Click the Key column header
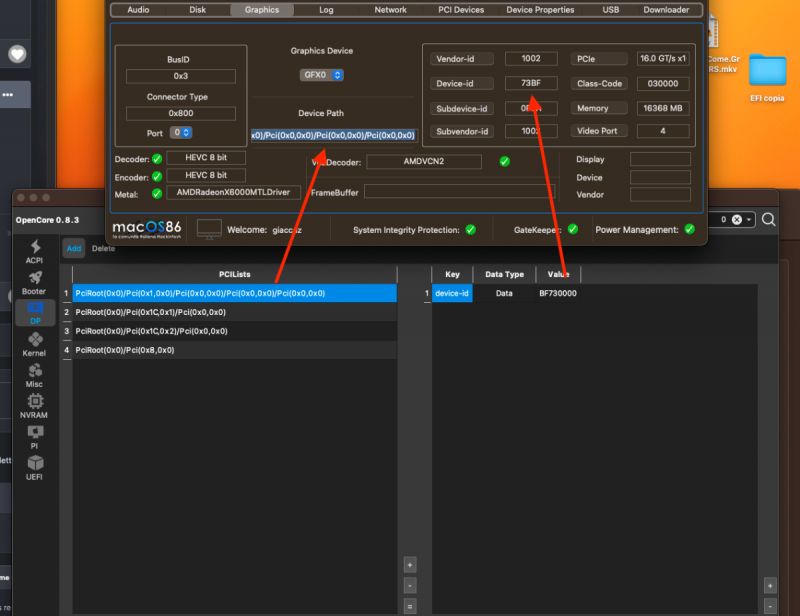Screen dimensions: 800x616 (x=453, y=274)
